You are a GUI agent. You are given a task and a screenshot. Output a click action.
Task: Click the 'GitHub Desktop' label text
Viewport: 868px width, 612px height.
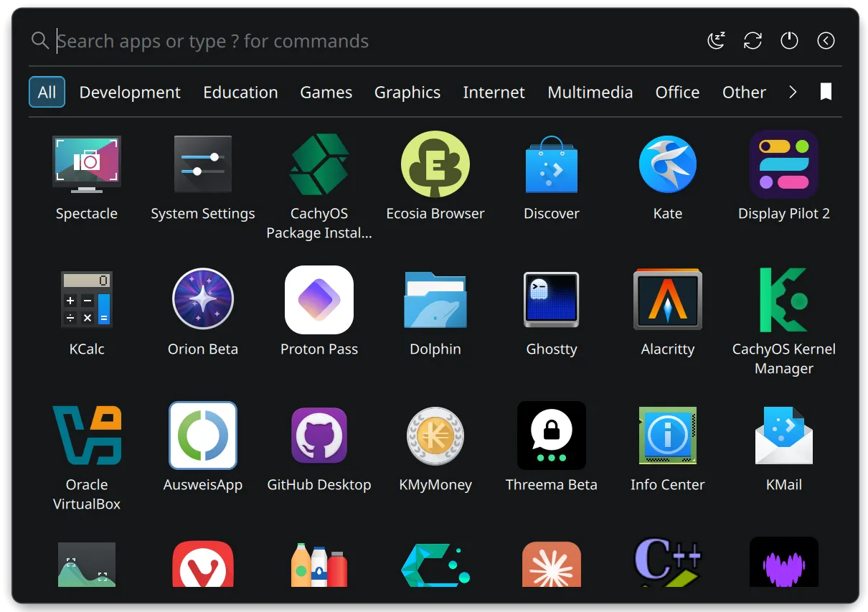319,484
